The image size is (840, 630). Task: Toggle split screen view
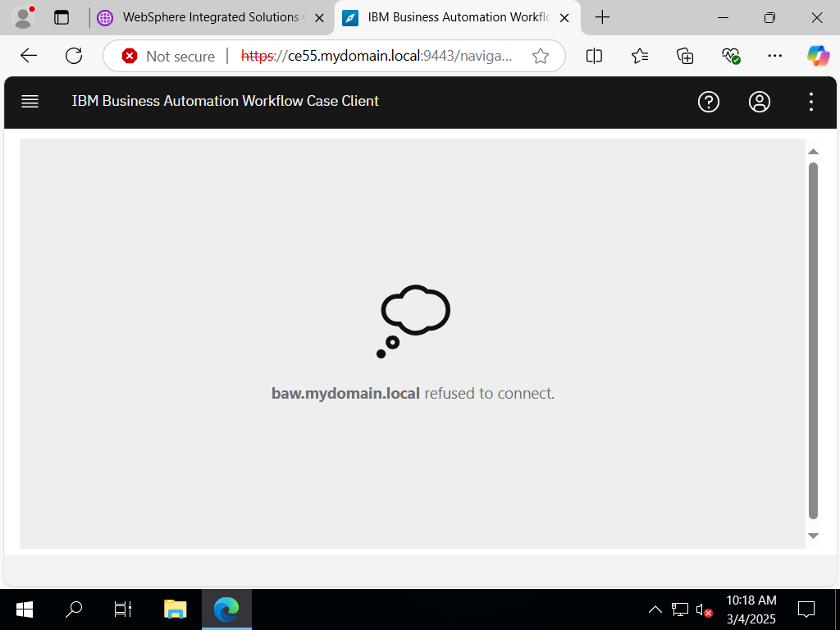click(x=594, y=56)
